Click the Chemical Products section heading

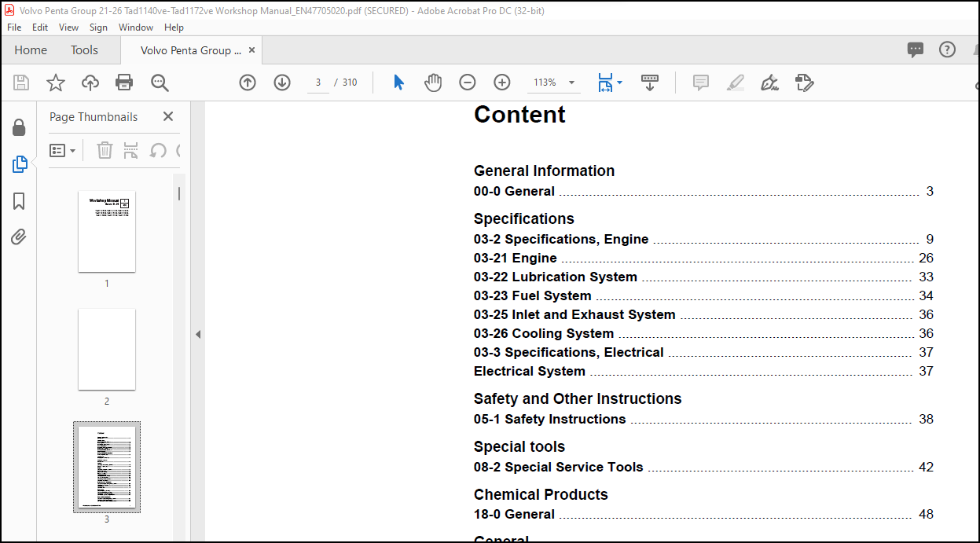pyautogui.click(x=541, y=494)
